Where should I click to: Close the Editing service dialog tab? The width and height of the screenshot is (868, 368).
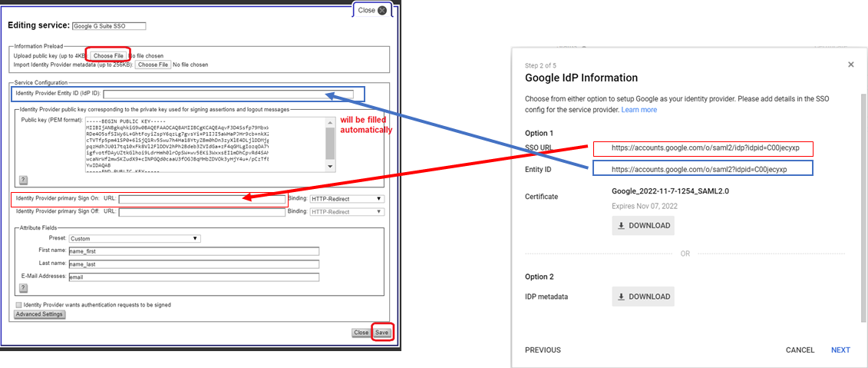point(372,10)
